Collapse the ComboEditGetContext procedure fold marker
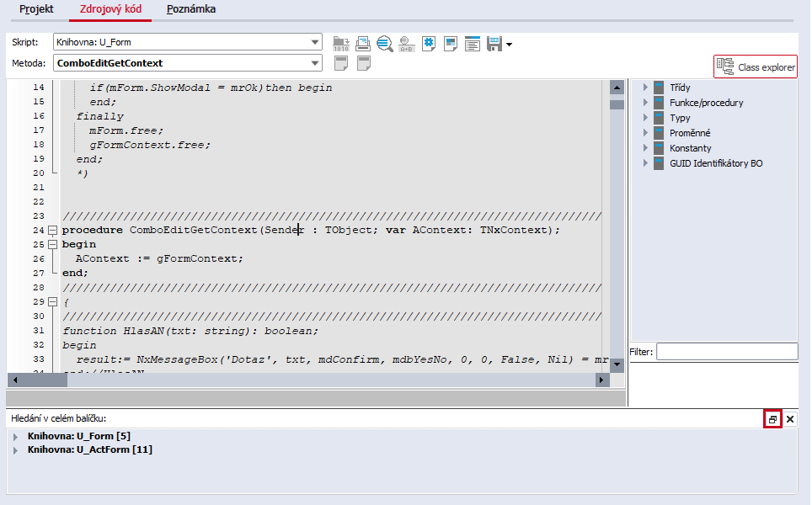The image size is (812, 505). (52, 231)
